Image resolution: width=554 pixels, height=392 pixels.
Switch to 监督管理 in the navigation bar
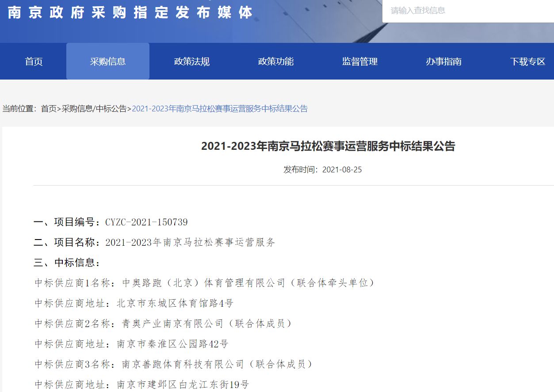[x=360, y=61]
